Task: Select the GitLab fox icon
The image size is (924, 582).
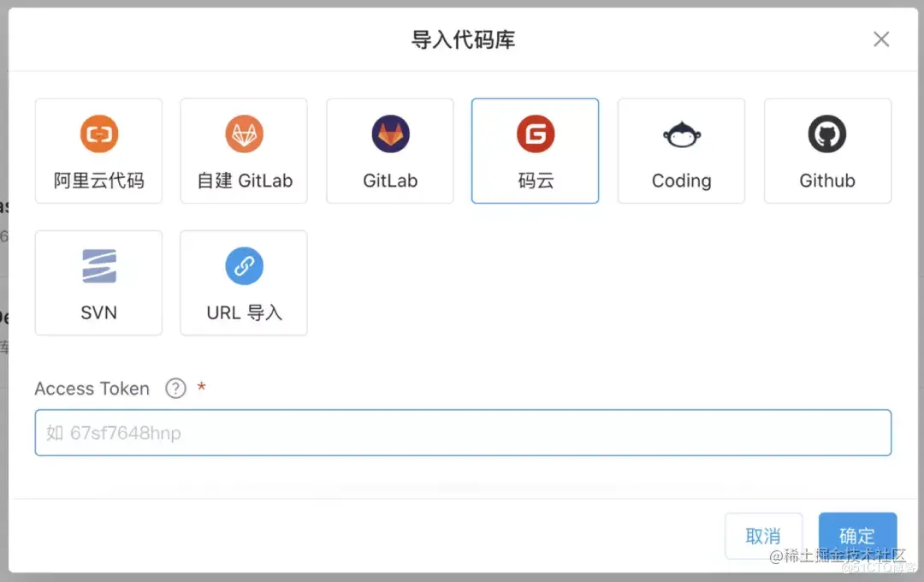Action: [x=389, y=134]
